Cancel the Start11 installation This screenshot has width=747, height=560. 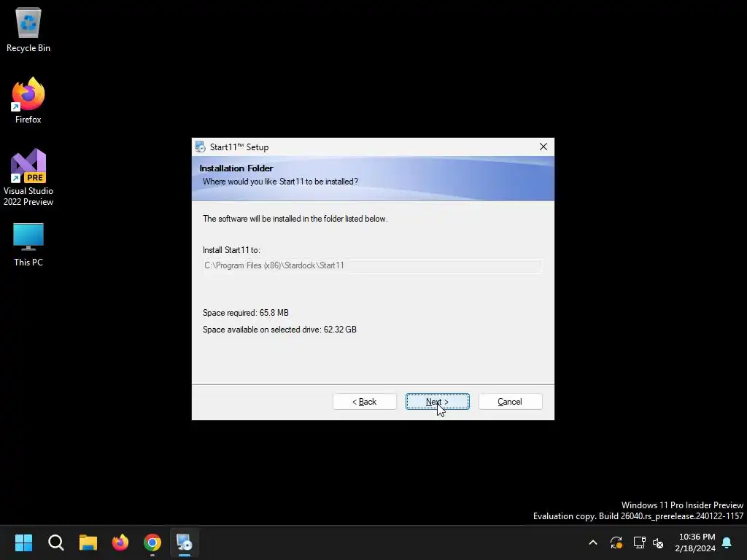510,402
